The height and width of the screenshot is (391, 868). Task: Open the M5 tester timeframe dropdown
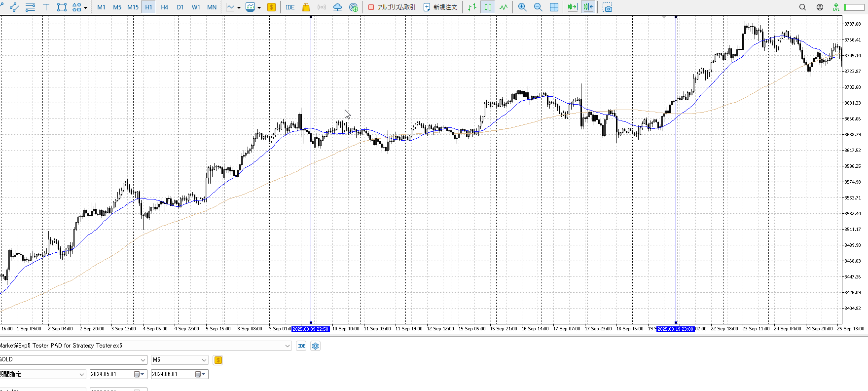click(x=204, y=360)
